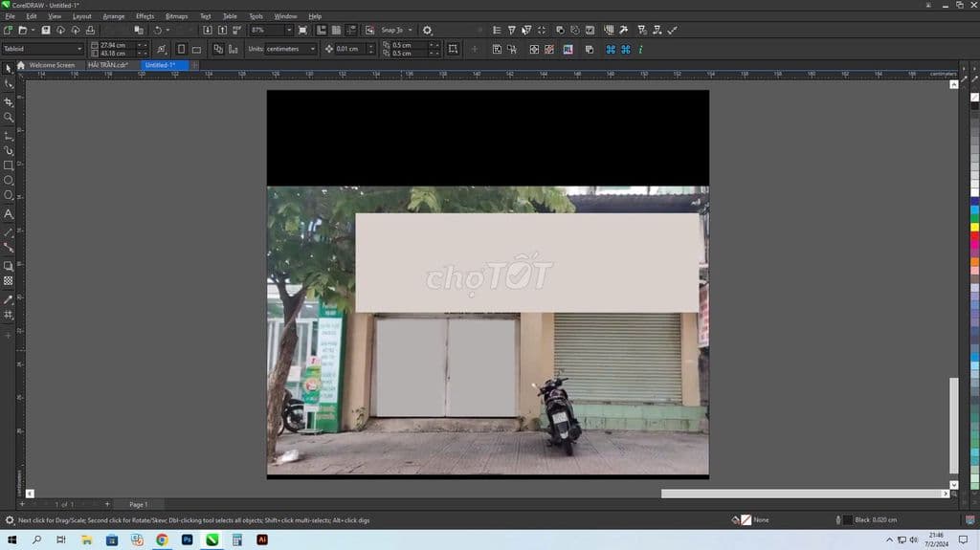The image size is (980, 550).
Task: Click the New document icon
Action: [8, 30]
